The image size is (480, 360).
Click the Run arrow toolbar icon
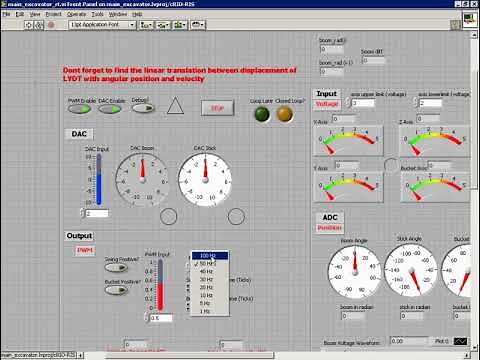pyautogui.click(x=29, y=25)
